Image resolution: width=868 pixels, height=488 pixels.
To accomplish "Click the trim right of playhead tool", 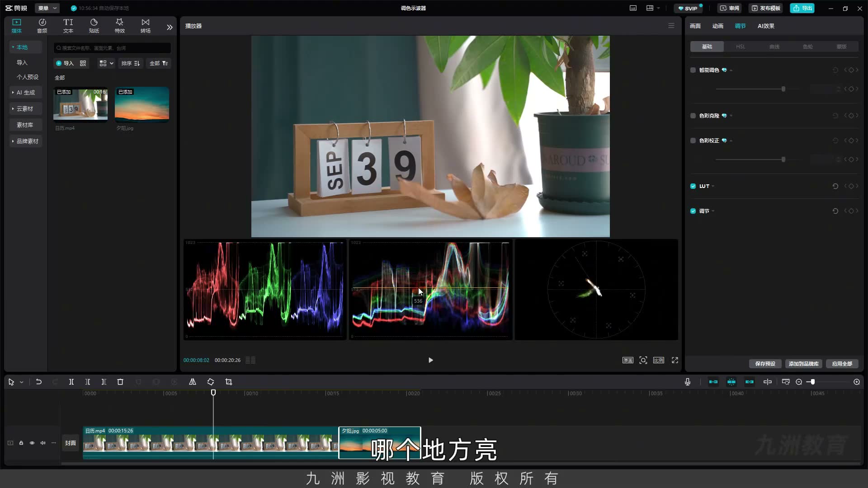I will coord(104,382).
